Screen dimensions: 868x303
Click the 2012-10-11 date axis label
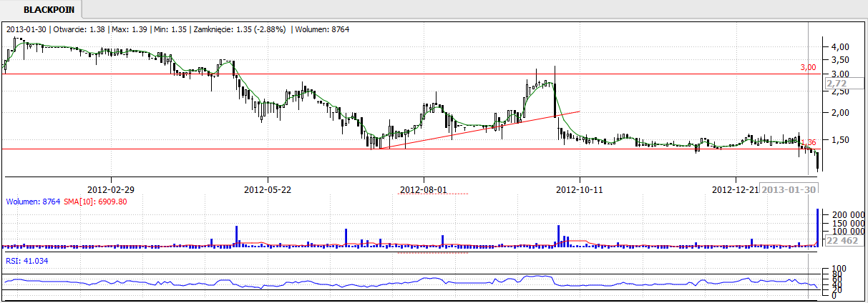point(579,189)
